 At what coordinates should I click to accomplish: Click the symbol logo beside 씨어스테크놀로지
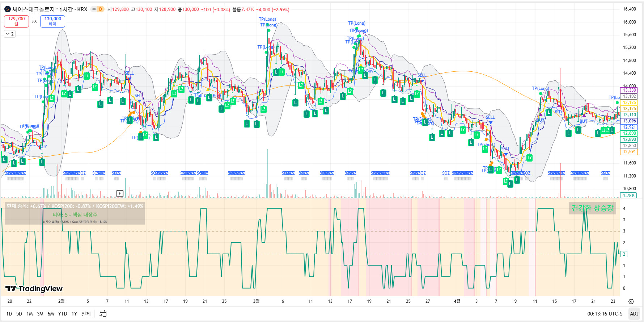pos(8,9)
